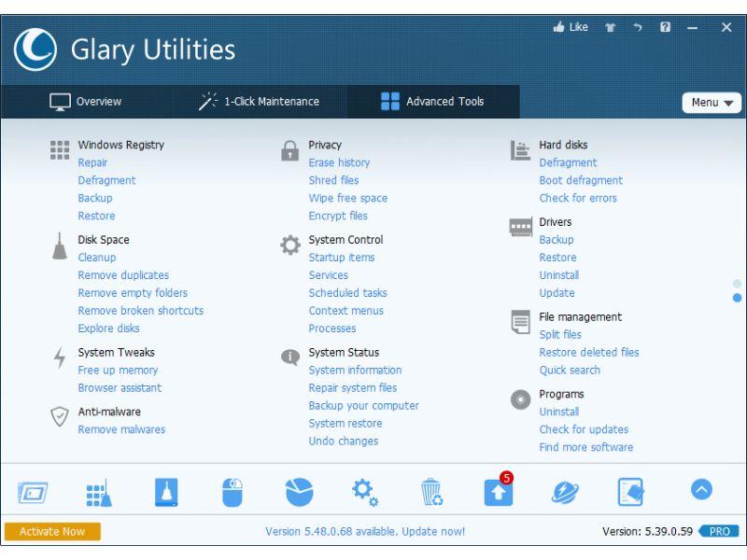Open the pie chart disk analysis icon
This screenshot has height=560, width=747.
point(299,493)
